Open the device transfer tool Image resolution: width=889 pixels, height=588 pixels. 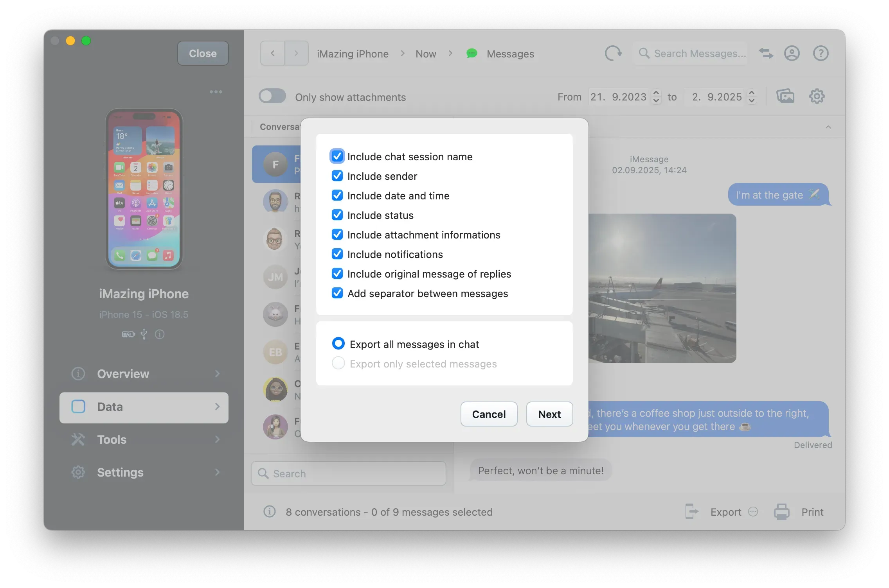[766, 53]
